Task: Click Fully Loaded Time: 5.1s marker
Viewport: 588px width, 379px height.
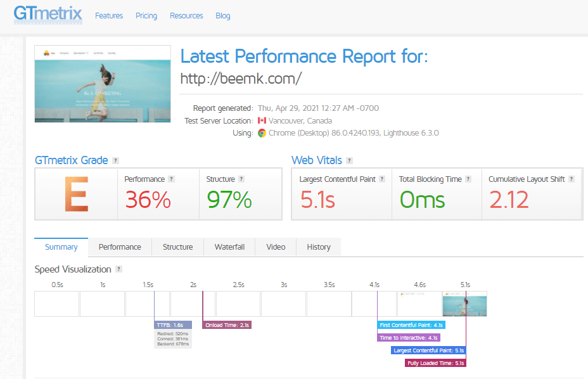Action: pos(435,363)
